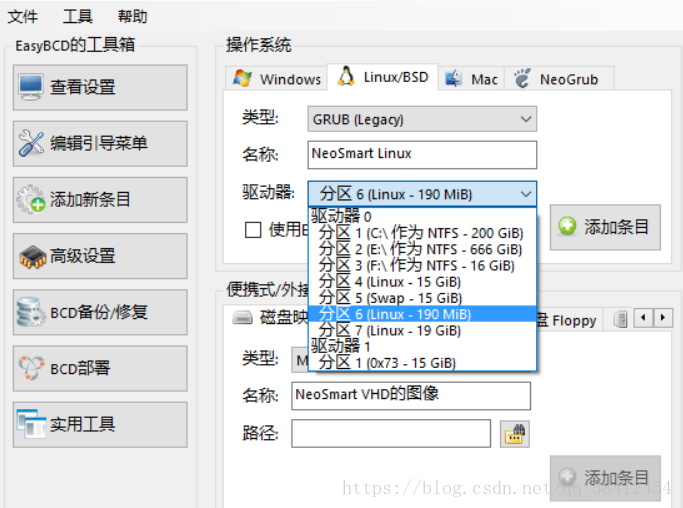Click the disk drive icon on 磁盘映像 tab
The width and height of the screenshot is (683, 508).
point(242,318)
